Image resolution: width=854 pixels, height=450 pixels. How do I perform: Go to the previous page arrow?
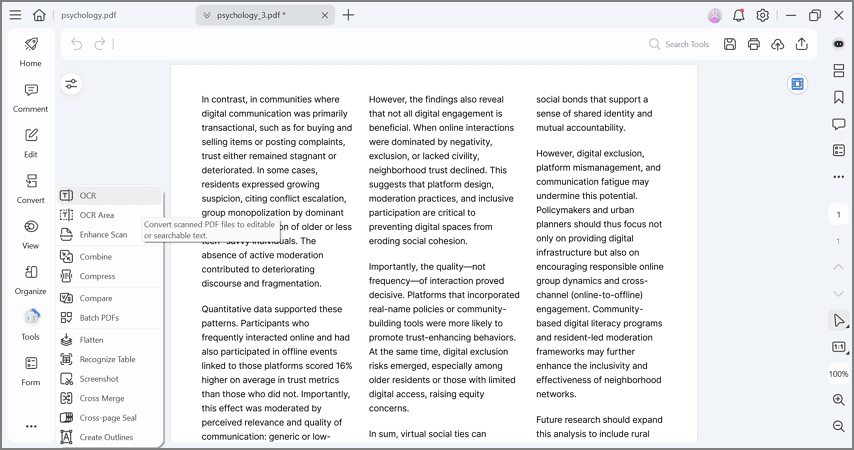[839, 267]
